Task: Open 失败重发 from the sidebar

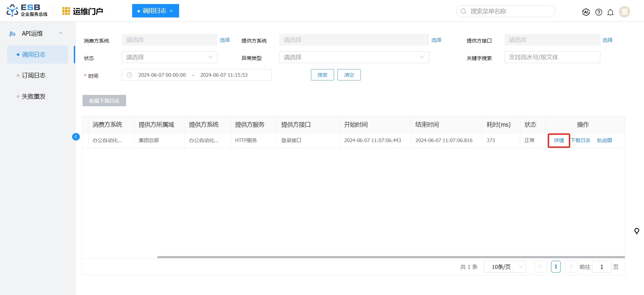Action: tap(34, 97)
